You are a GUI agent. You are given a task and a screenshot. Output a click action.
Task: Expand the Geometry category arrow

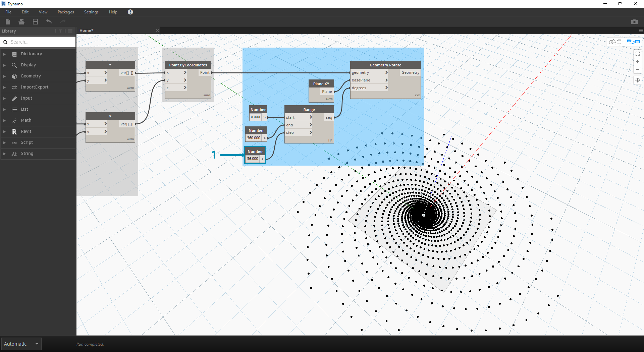point(4,76)
